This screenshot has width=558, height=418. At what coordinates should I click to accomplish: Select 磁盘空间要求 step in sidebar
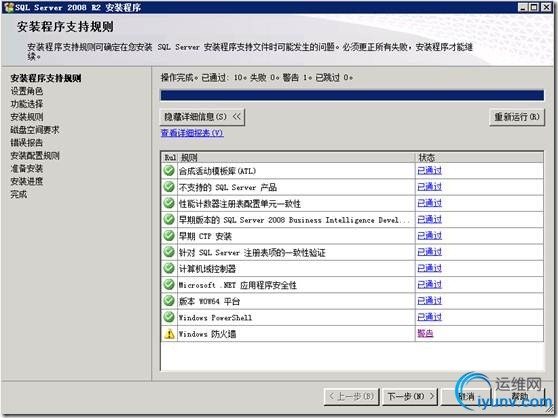35,130
